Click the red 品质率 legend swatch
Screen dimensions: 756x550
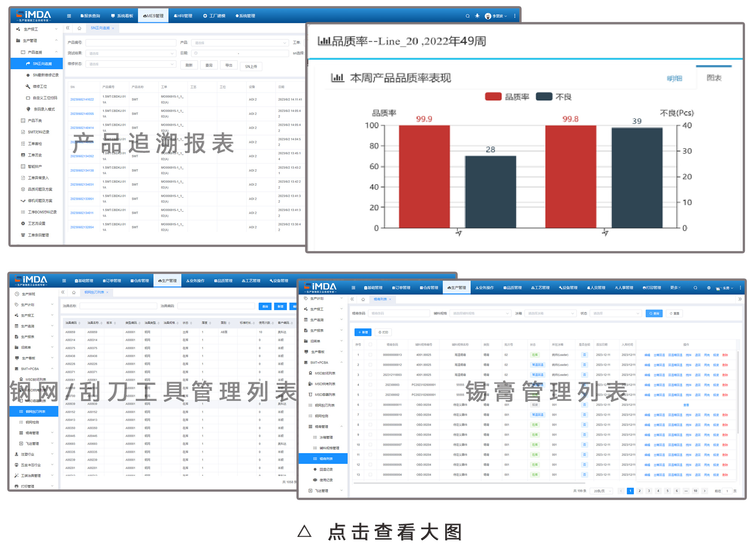tap(493, 97)
